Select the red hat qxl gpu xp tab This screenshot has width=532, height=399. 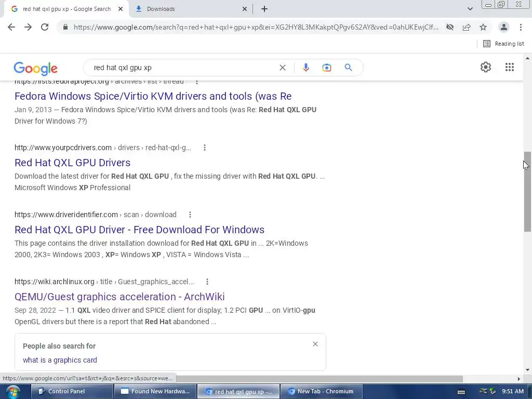point(66,9)
